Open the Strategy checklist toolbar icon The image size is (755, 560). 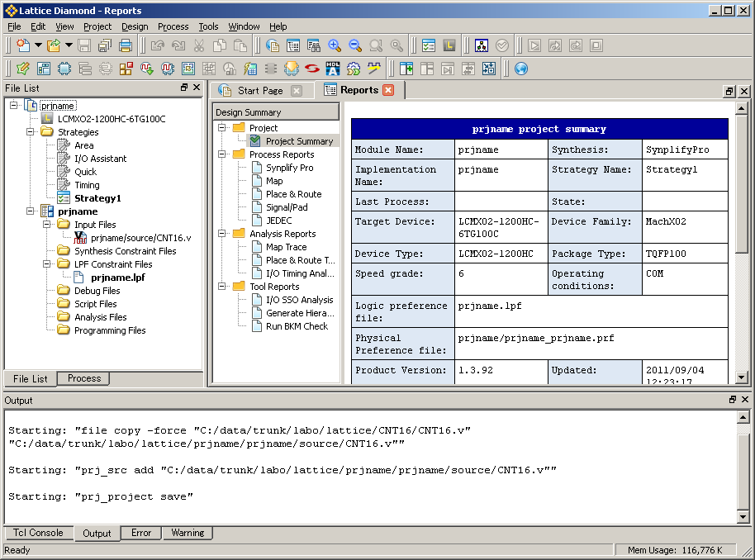(x=429, y=45)
